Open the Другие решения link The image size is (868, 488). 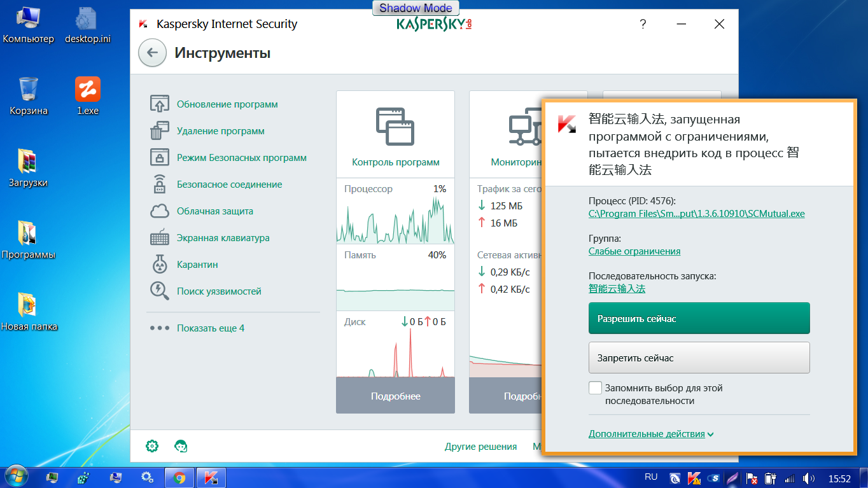click(x=480, y=447)
